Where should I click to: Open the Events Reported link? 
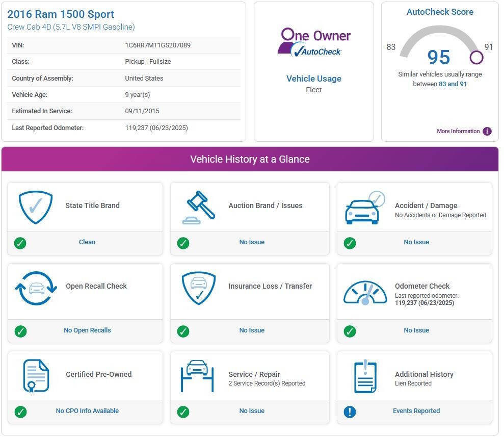(x=416, y=411)
